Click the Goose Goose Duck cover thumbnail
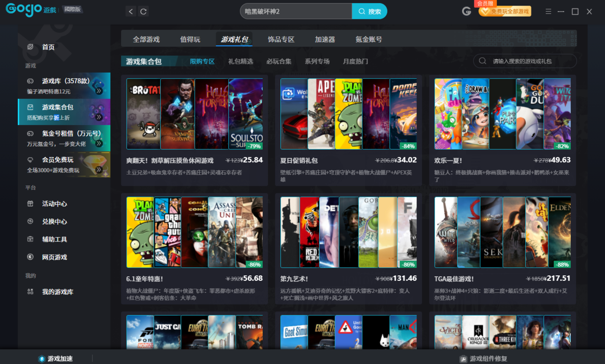The image size is (605, 364). point(530,114)
